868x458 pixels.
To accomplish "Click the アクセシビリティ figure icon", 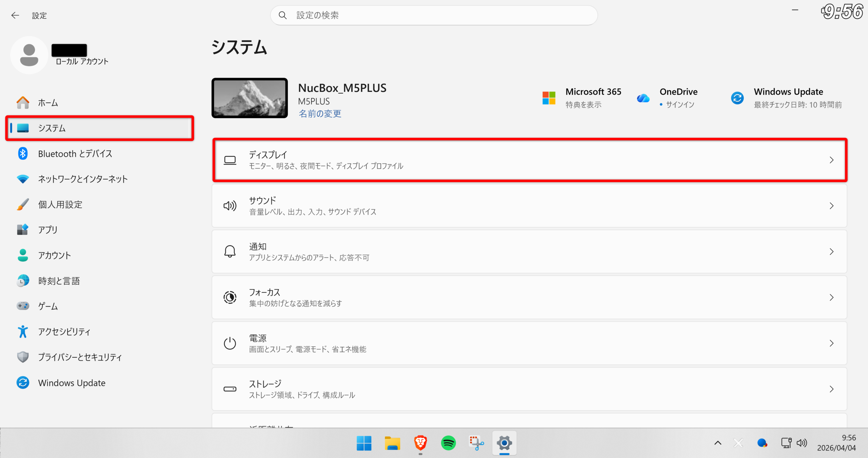I will coord(23,331).
